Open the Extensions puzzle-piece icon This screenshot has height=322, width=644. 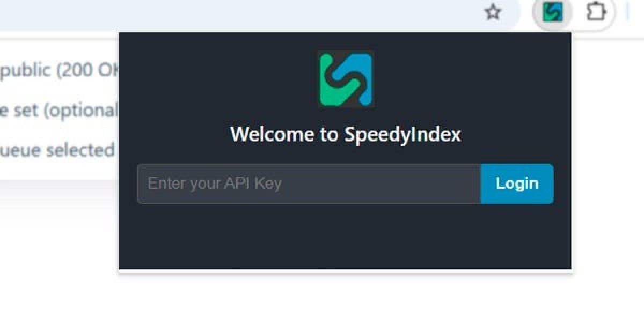tap(596, 12)
